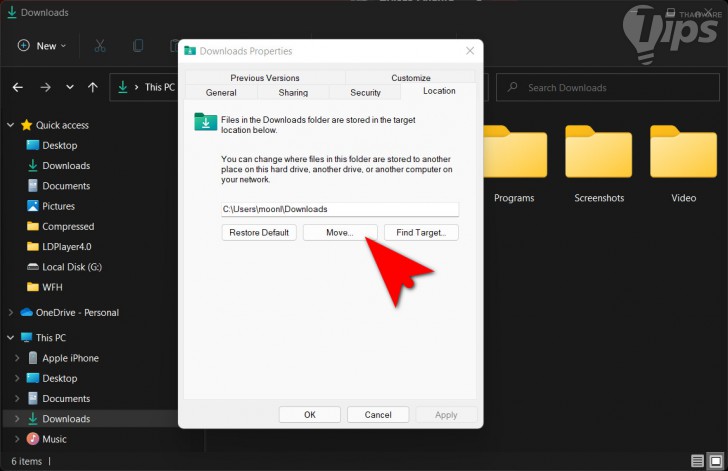Open the Video folder

coord(683,164)
